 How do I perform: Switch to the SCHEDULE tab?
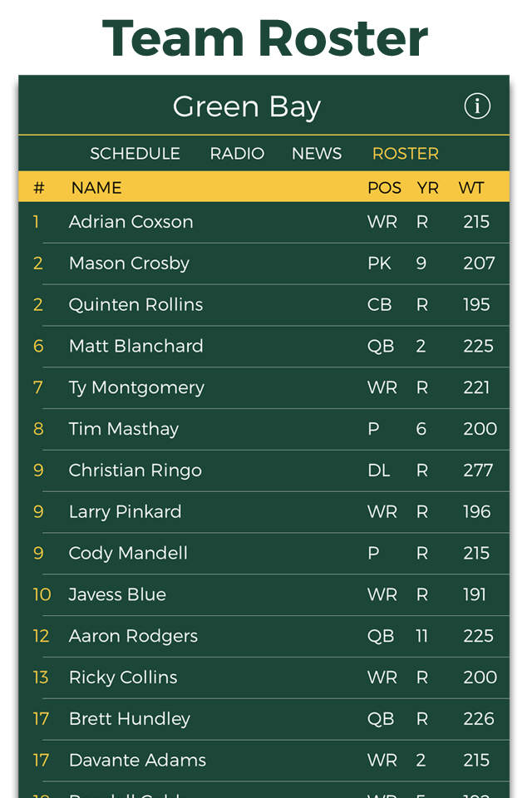pyautogui.click(x=135, y=153)
